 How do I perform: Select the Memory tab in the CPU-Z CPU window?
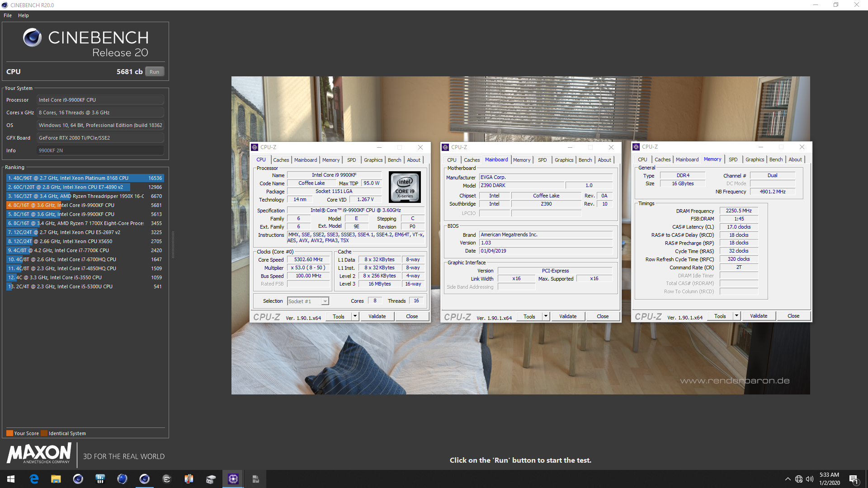point(331,160)
